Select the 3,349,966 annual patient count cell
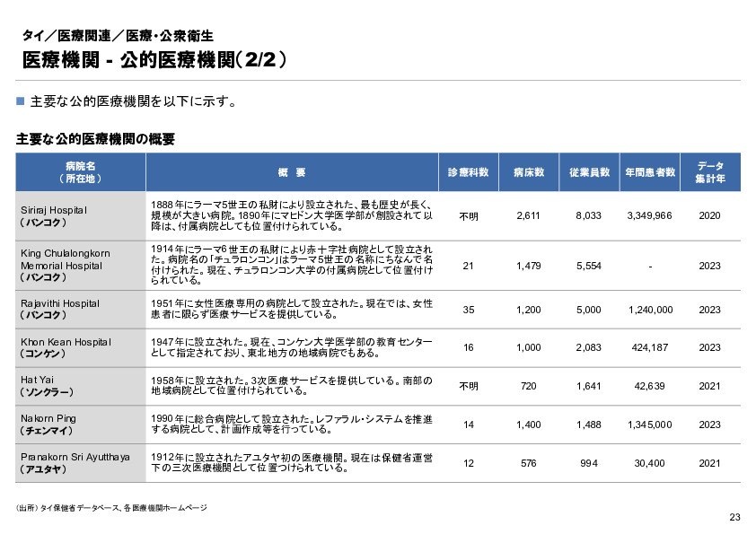Viewport: 756px width, 534px height. point(648,214)
